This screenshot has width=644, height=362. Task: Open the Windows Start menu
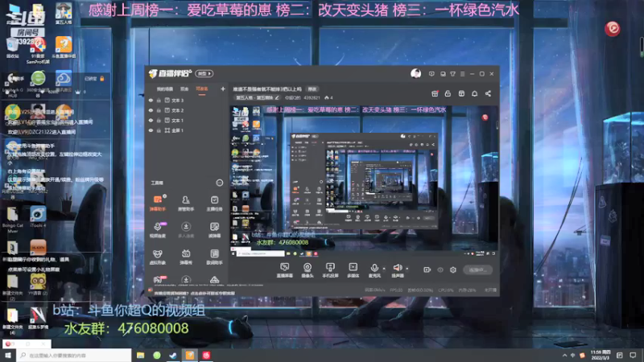pos(7,355)
